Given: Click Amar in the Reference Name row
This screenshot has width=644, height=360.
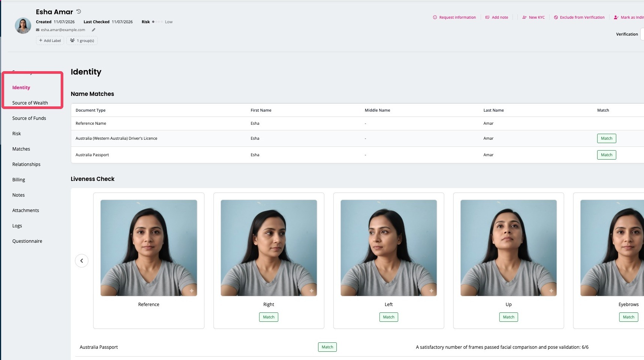Looking at the screenshot, I should (x=489, y=123).
